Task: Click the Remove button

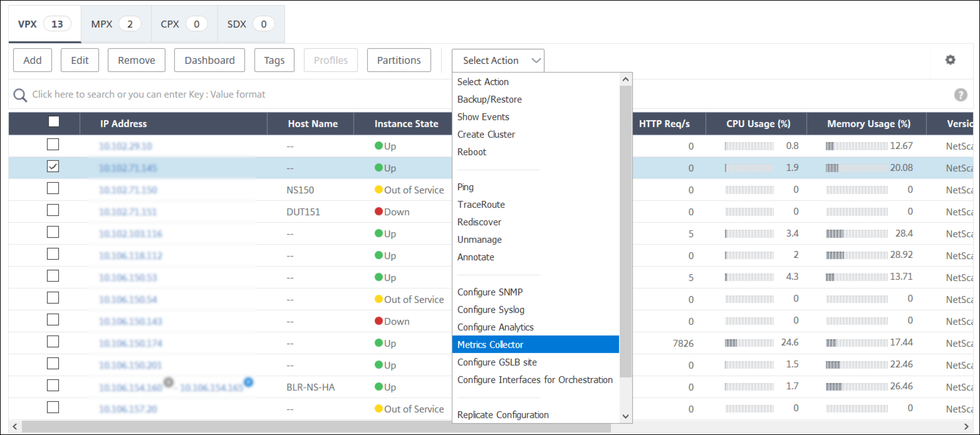Action: pos(136,60)
